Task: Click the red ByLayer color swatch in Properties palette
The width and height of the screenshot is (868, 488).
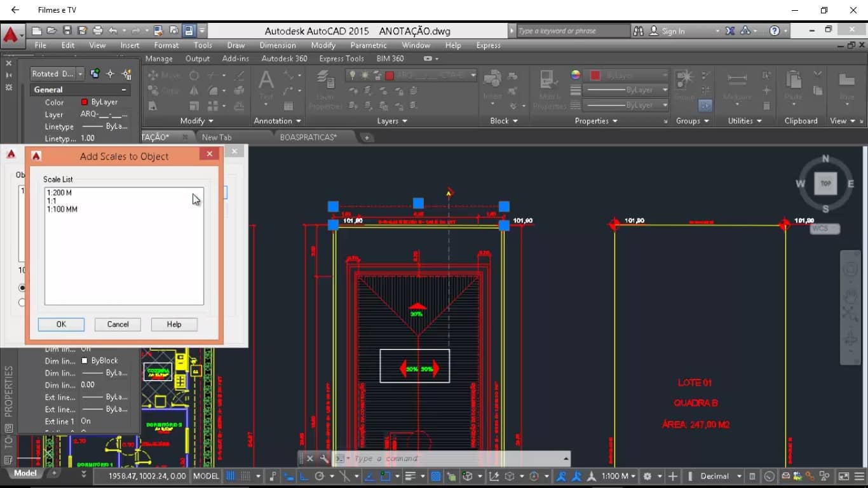Action: coord(85,102)
